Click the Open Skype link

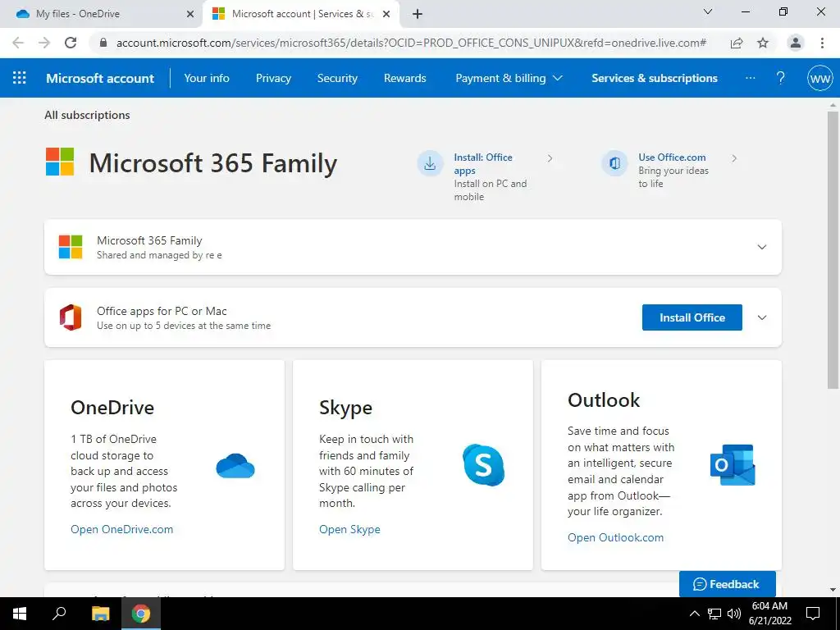point(349,529)
